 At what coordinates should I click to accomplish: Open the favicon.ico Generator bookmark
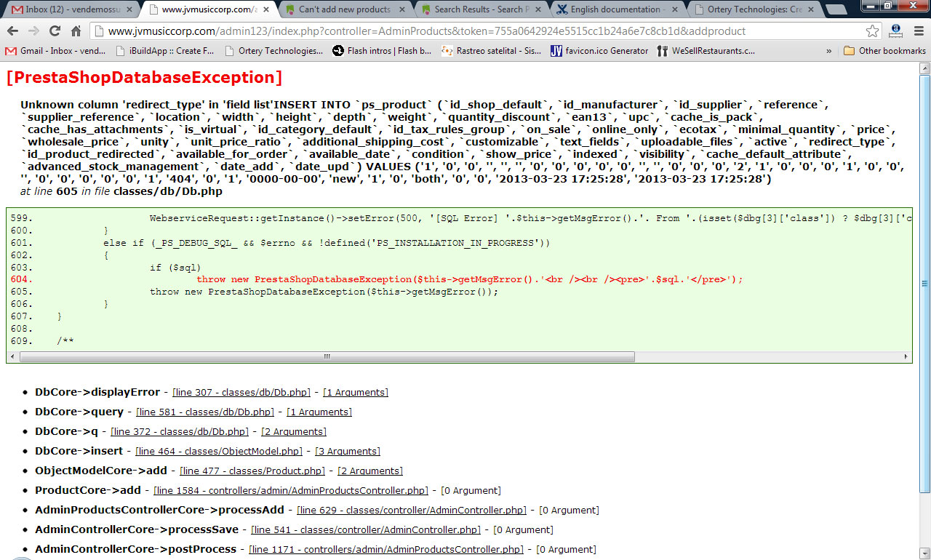(599, 51)
